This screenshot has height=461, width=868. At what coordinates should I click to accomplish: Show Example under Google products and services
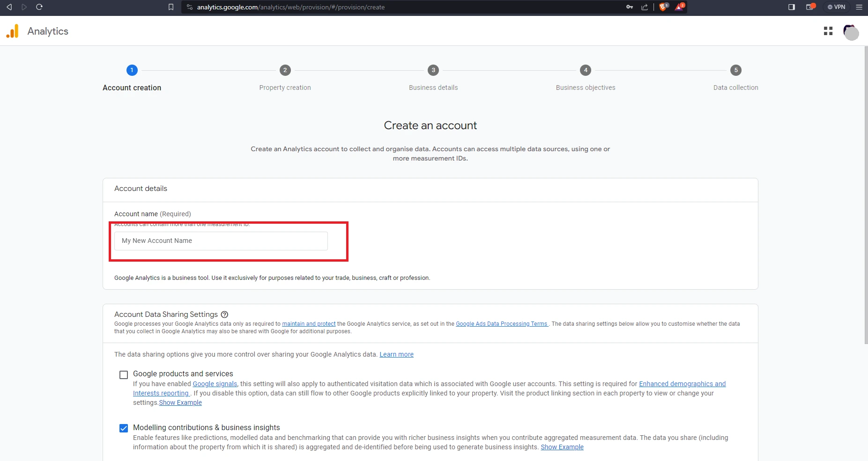point(180,402)
